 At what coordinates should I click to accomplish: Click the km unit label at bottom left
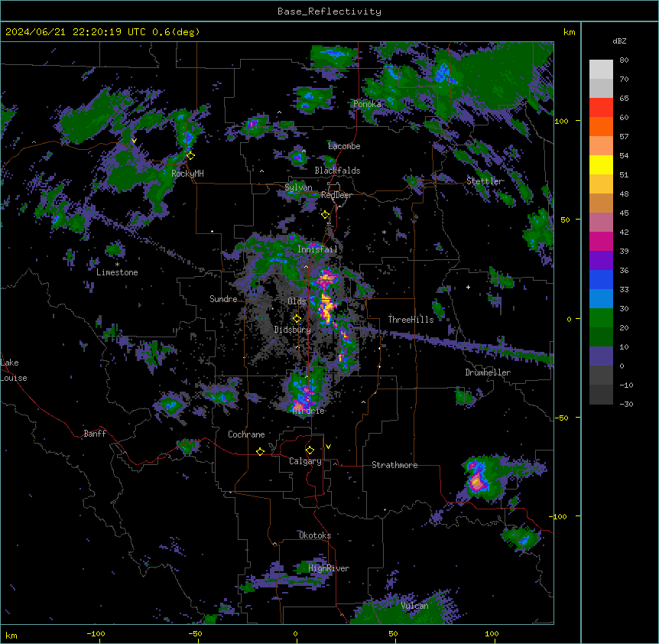point(11,636)
